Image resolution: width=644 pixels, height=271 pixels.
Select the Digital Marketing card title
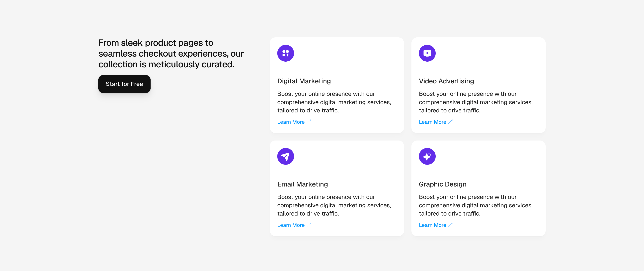coord(304,81)
